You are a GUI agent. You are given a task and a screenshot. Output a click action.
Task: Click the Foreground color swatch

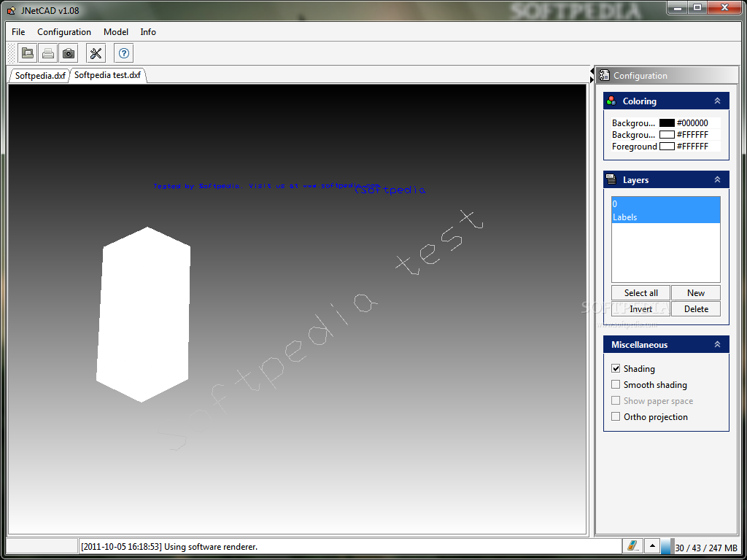[x=667, y=146]
